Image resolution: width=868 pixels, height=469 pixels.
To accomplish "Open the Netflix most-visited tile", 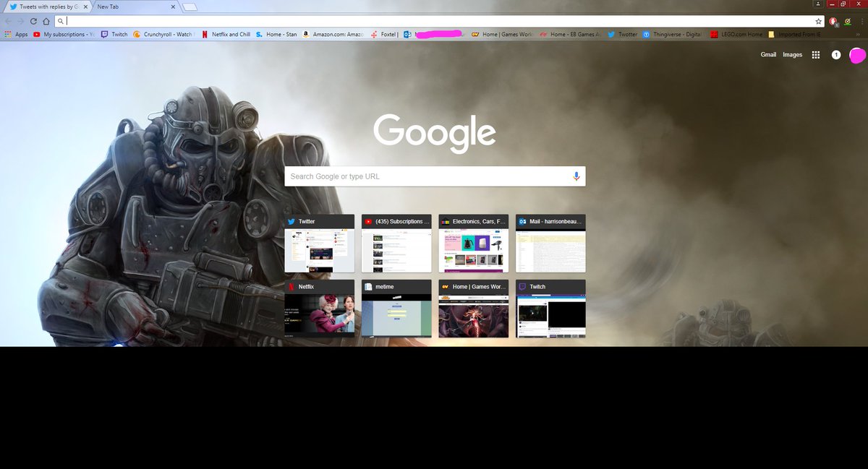I will click(319, 309).
